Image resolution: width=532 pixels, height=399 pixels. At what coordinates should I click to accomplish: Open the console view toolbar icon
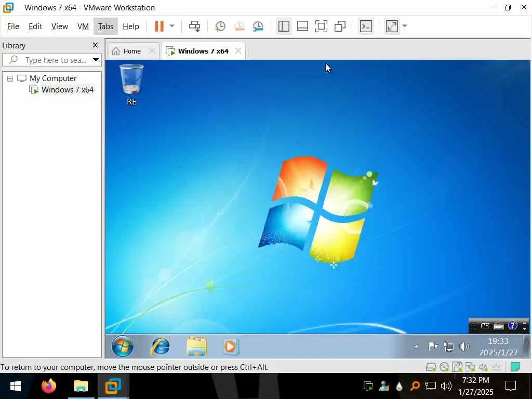tap(366, 26)
